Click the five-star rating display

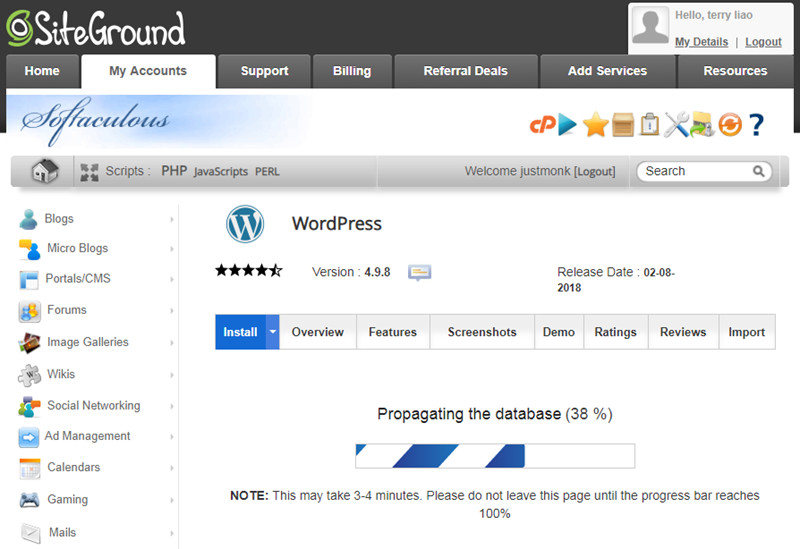[x=248, y=270]
